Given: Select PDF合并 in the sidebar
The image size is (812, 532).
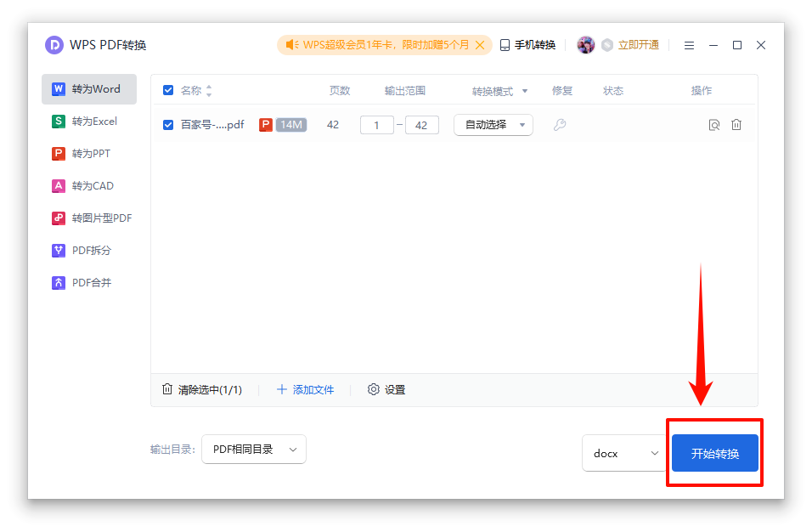Looking at the screenshot, I should click(88, 283).
